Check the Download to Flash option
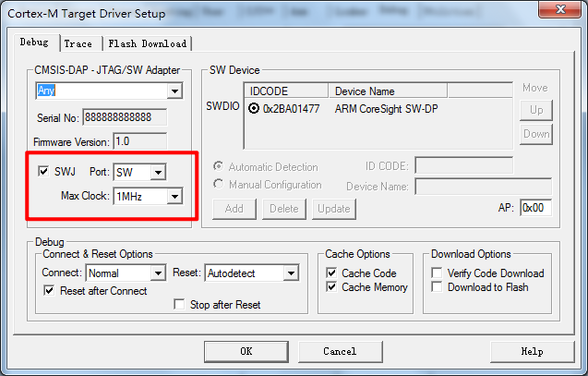Viewport: 588px width, 376px height. 438,287
